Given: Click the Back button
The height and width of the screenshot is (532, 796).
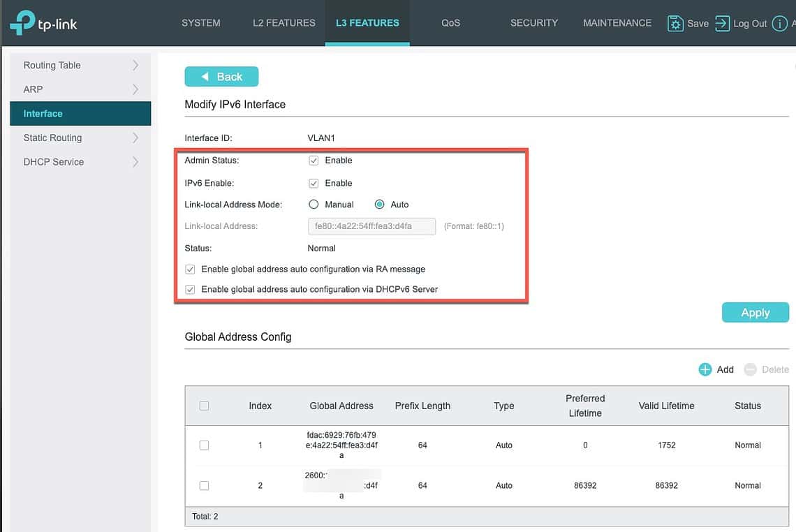Looking at the screenshot, I should click(x=221, y=76).
